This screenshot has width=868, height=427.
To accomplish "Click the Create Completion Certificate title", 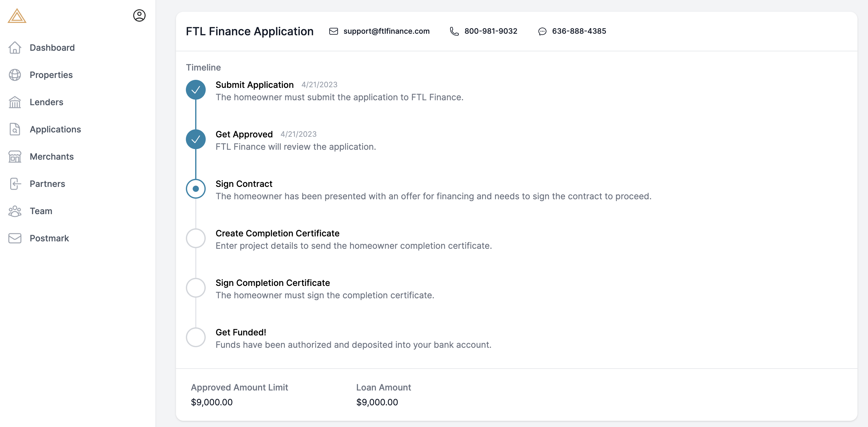I will click(277, 234).
